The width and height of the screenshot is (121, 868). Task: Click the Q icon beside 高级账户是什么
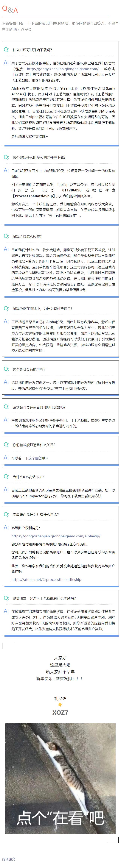(6, 514)
